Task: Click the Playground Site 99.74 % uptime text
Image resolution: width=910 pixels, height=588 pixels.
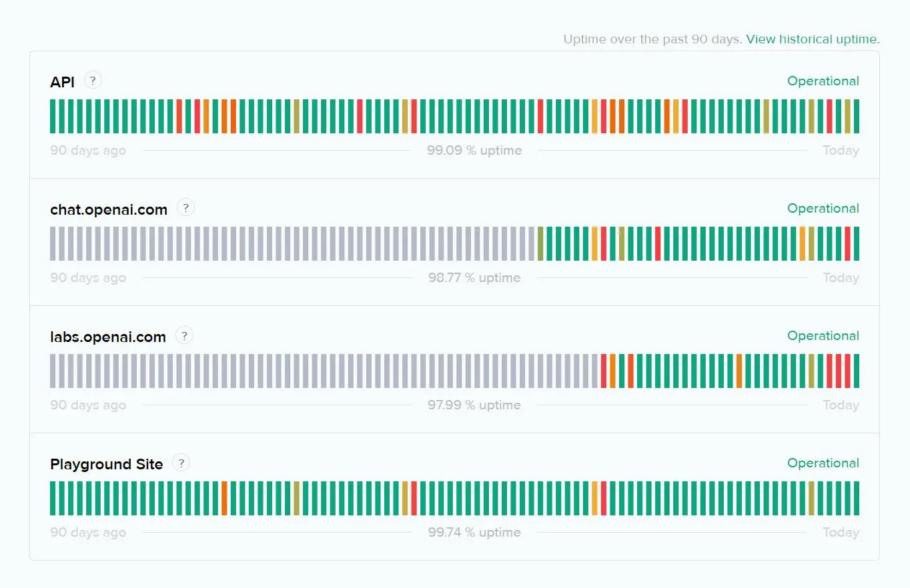Action: [474, 533]
